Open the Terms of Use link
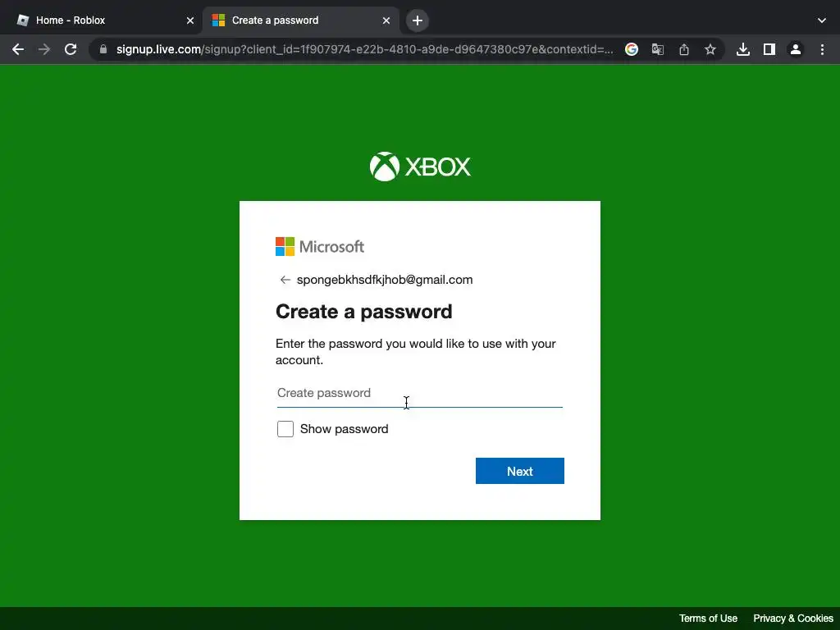 (x=708, y=619)
